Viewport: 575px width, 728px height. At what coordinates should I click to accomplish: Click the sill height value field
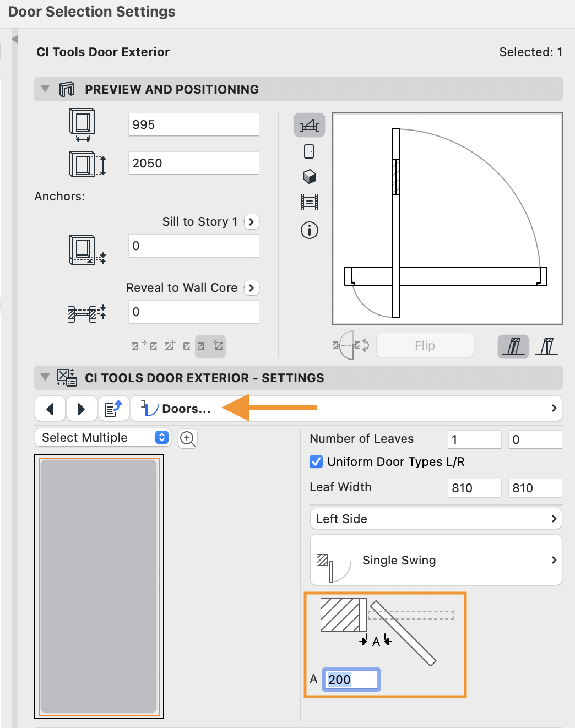pos(194,246)
